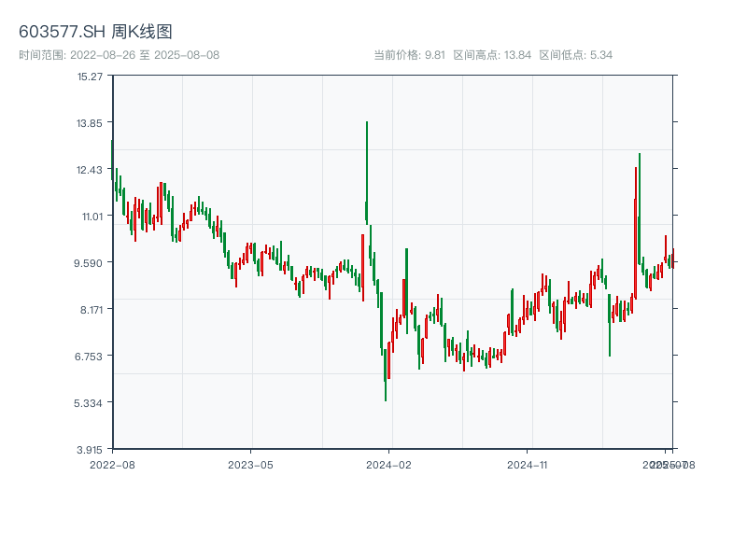Click the 13.85 y-axis price label
This screenshot has width=747, height=560.
(91, 122)
